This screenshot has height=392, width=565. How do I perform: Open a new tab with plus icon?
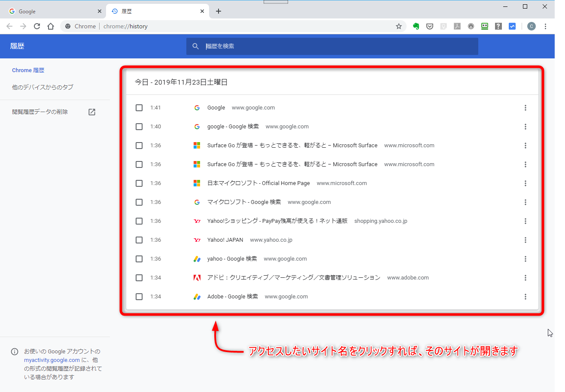tap(219, 11)
